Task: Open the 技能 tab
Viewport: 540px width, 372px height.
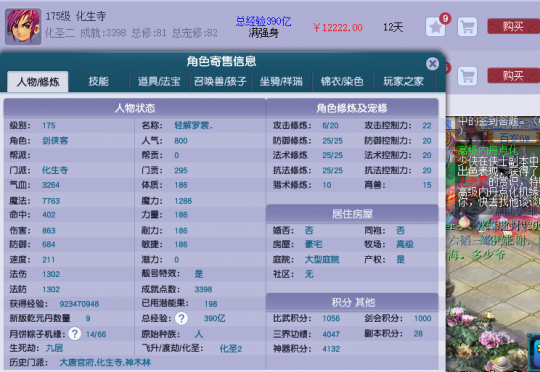Action: click(98, 82)
